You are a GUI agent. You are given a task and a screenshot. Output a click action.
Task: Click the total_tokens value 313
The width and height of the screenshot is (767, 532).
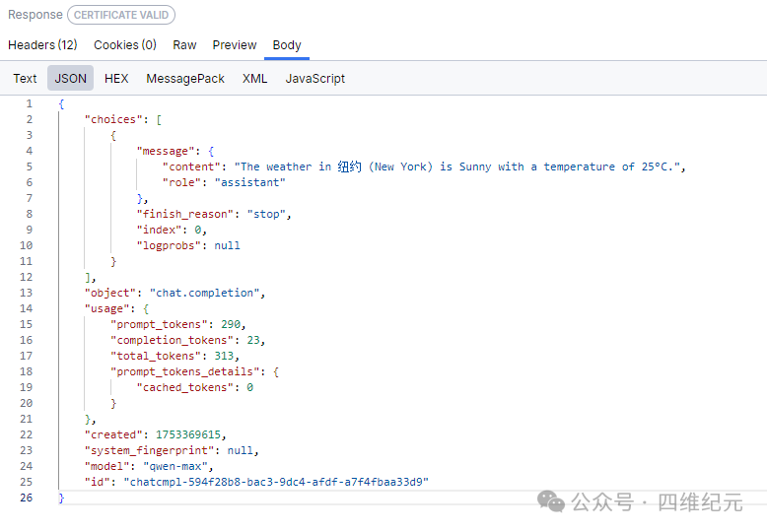224,356
